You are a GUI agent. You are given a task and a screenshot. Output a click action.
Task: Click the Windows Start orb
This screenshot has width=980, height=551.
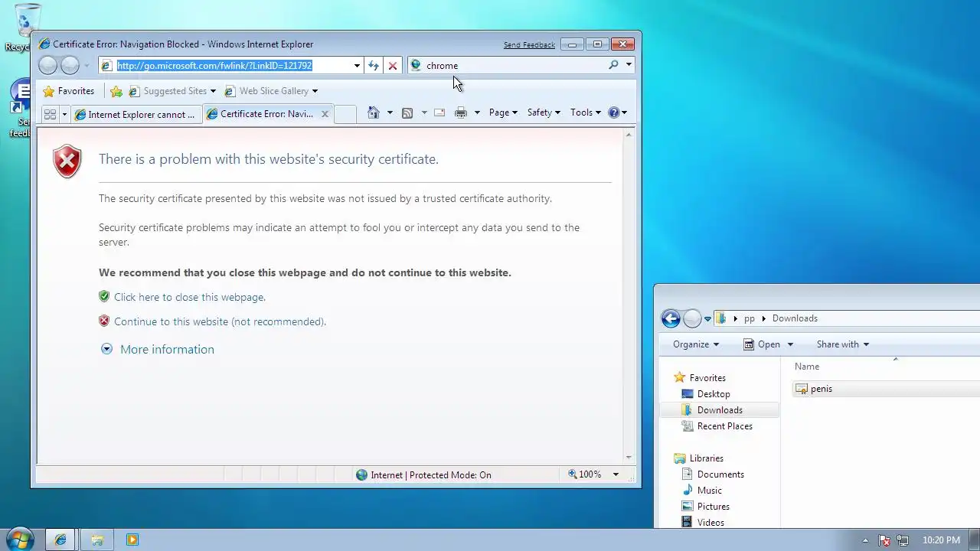click(x=18, y=540)
